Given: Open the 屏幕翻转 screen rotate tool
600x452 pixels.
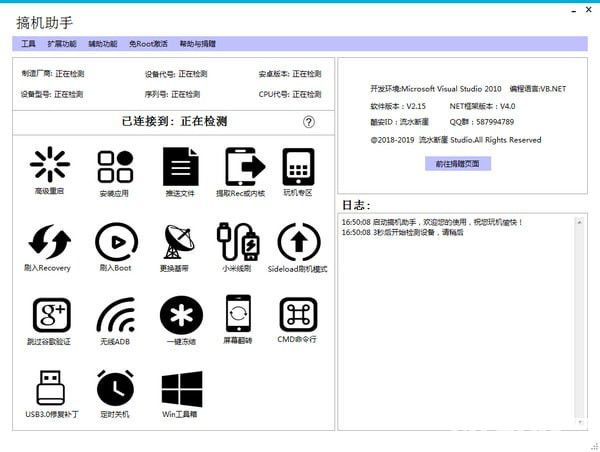Looking at the screenshot, I should [x=238, y=313].
